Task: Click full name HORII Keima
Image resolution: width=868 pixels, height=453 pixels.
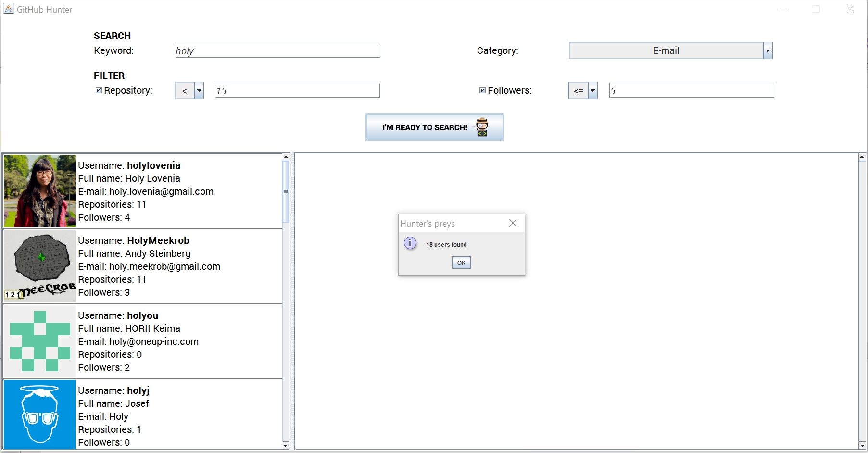Action: click(x=152, y=328)
